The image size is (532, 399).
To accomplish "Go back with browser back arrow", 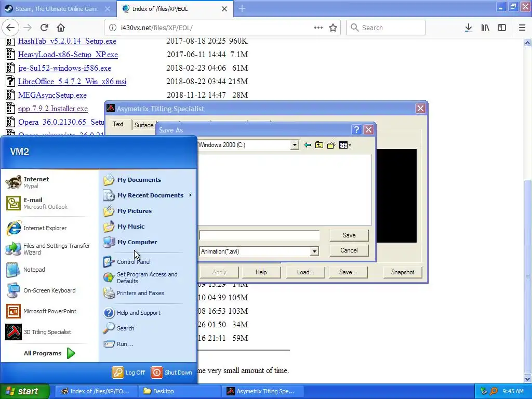I will coord(10,28).
